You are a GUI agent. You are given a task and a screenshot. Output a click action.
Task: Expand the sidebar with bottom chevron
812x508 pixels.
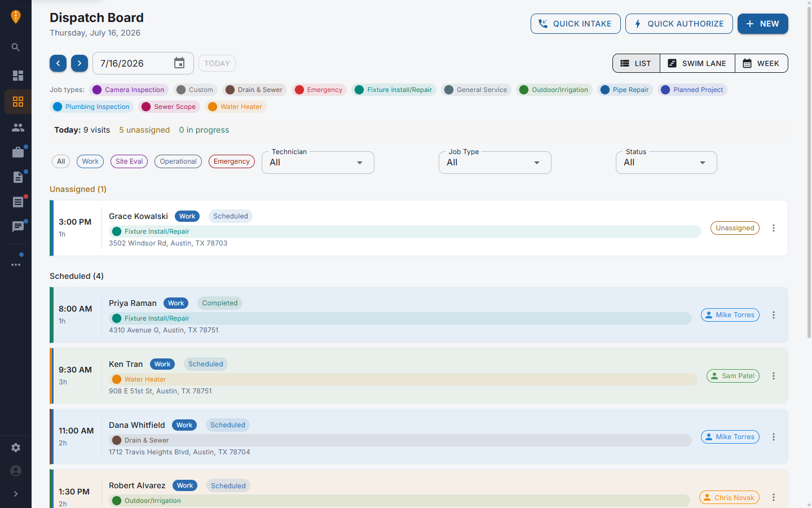coord(16,494)
